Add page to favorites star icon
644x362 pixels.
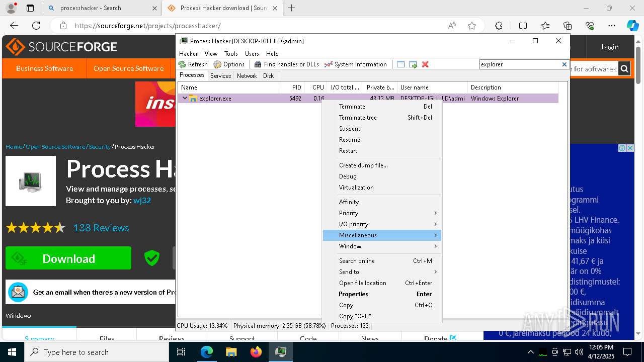(472, 26)
